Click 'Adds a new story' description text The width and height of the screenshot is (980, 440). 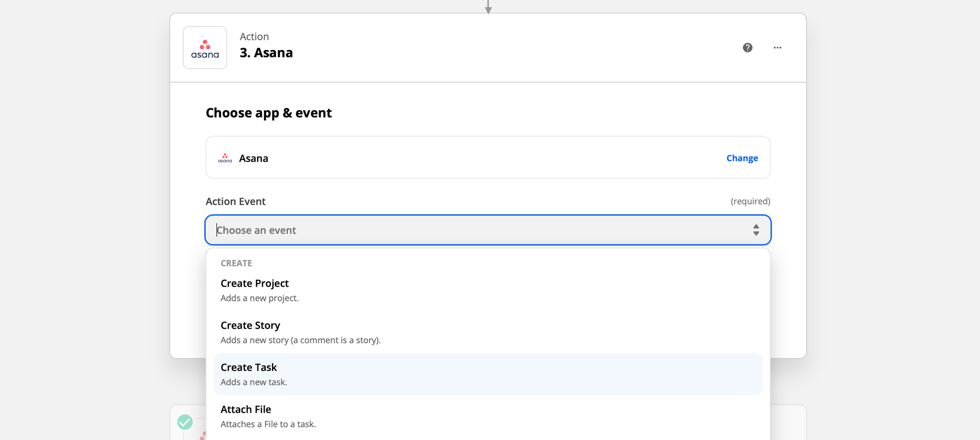tap(300, 340)
